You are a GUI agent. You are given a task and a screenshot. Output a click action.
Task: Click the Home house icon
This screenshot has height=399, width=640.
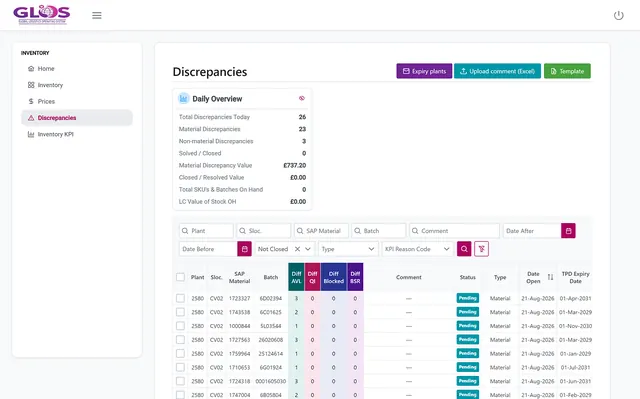(x=31, y=69)
